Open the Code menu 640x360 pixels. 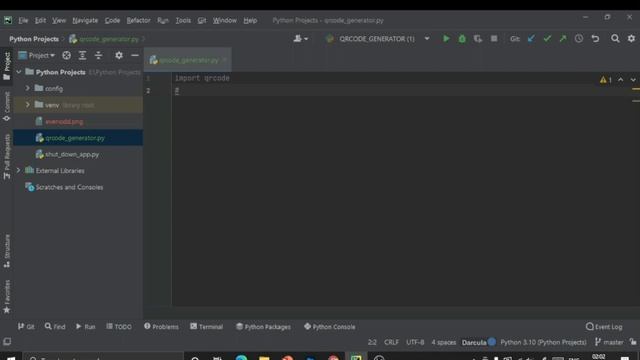pos(112,20)
